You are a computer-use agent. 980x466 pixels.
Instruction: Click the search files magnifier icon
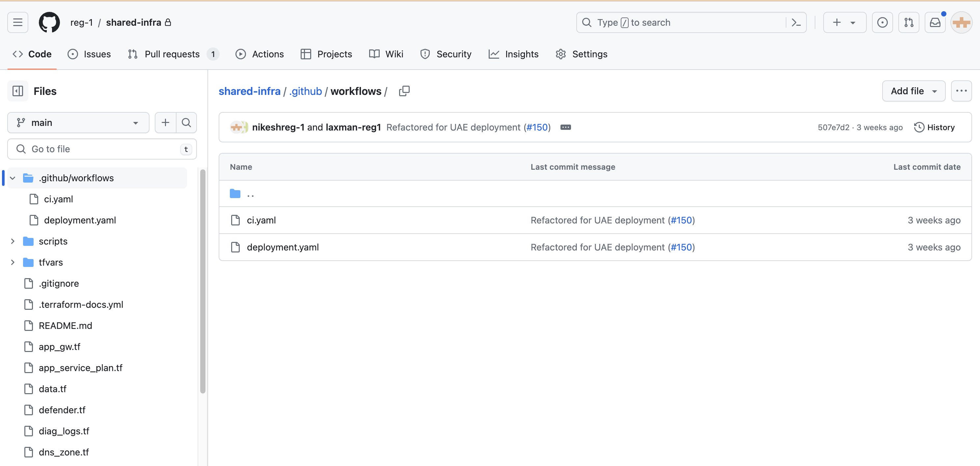coord(186,123)
